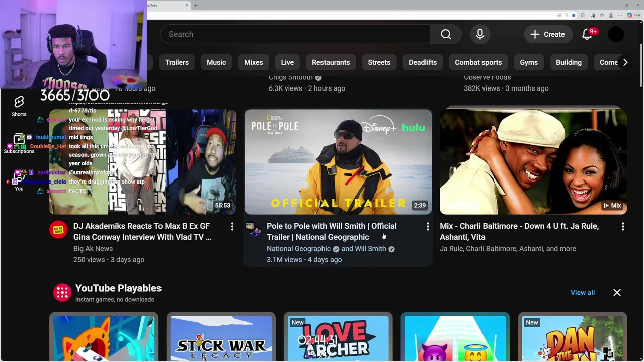This screenshot has height=362, width=644.
Task: Play the Pole to Pole trailer thumbnail
Action: 338,162
